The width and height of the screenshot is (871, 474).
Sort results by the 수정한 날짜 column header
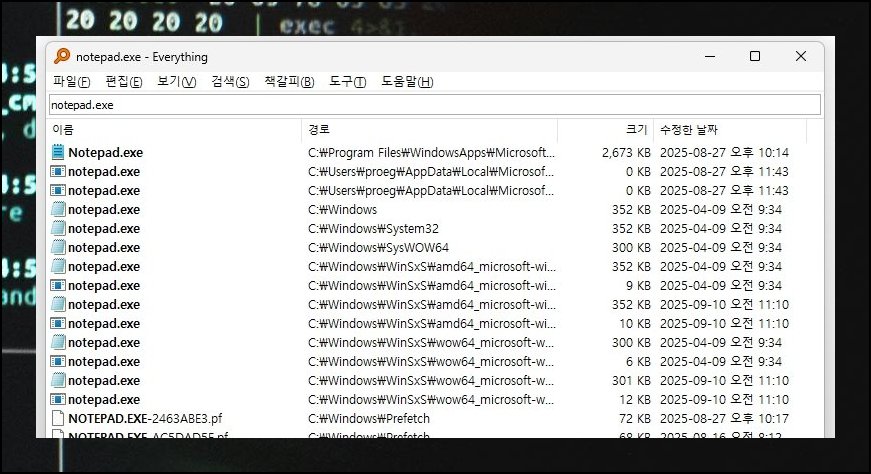tap(730, 129)
